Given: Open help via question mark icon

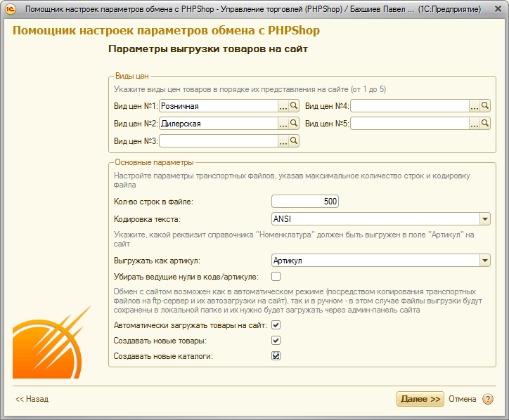Looking at the screenshot, I should coord(488,399).
